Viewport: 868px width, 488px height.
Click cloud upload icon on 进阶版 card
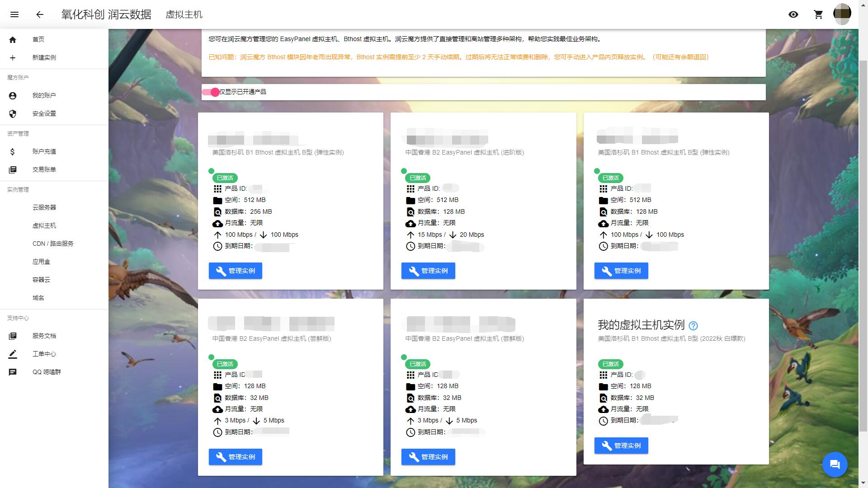(410, 223)
